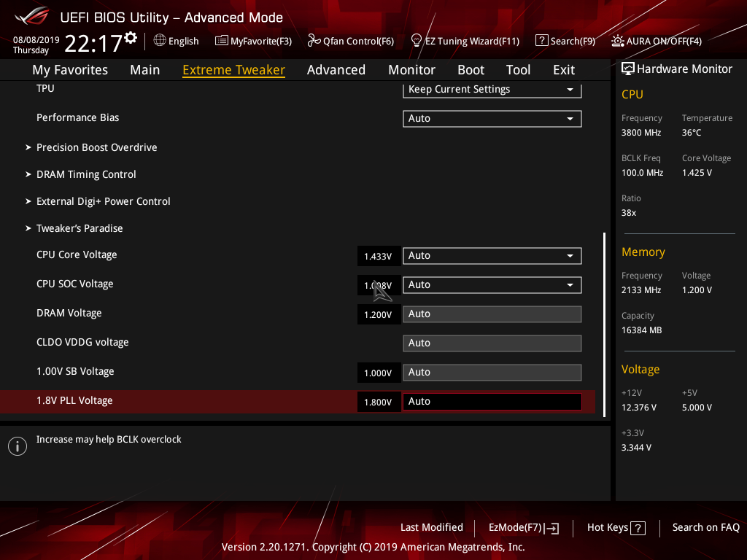Expand Tweaker's Paradise
The image size is (747, 560).
point(82,228)
